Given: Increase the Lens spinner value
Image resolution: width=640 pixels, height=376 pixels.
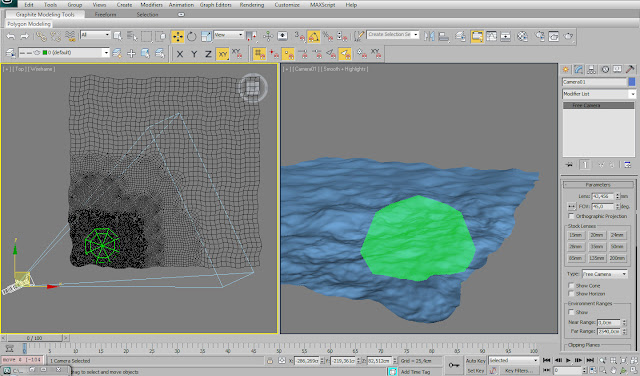Looking at the screenshot, I should (618, 195).
